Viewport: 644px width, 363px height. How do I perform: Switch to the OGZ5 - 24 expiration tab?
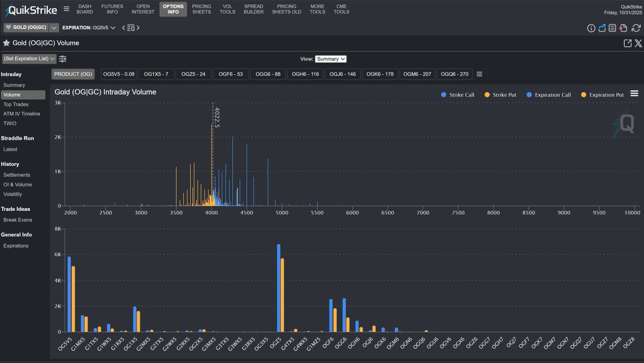click(x=193, y=74)
